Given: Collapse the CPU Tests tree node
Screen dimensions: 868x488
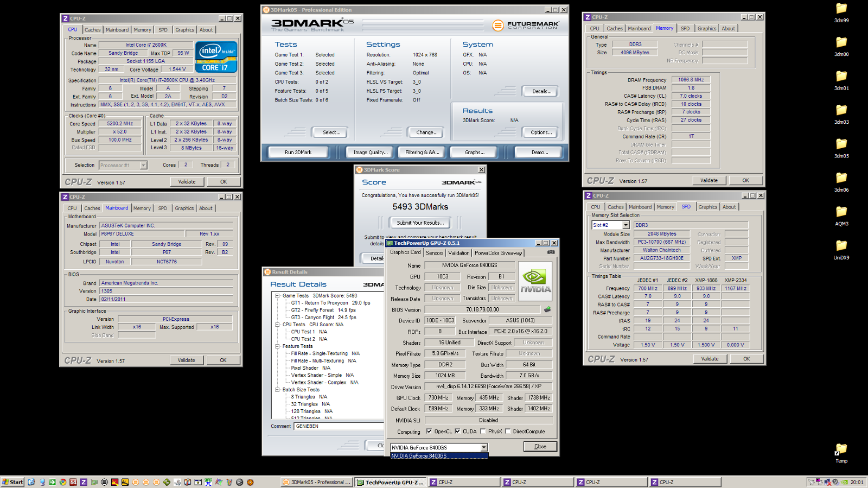Looking at the screenshot, I should pyautogui.click(x=277, y=325).
